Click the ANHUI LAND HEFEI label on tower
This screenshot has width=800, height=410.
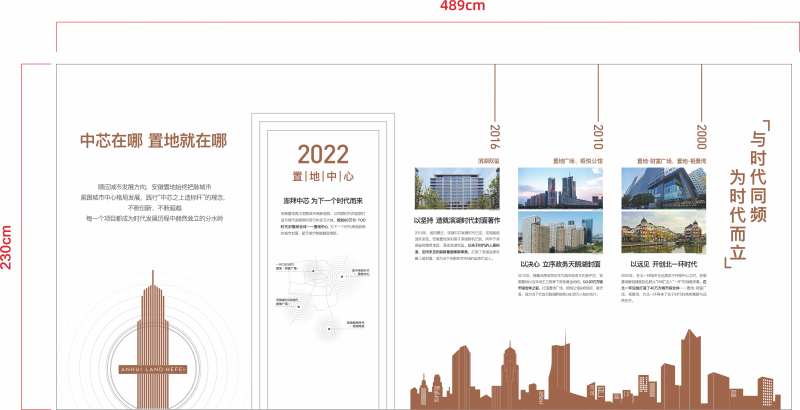153,369
